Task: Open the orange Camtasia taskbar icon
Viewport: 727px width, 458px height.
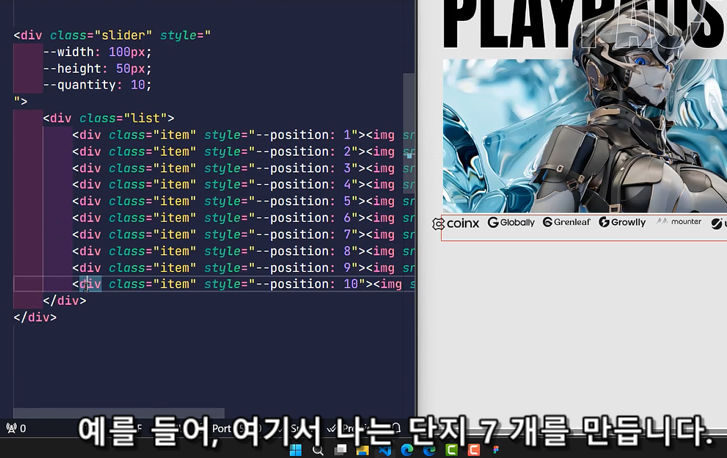Action: (x=474, y=450)
